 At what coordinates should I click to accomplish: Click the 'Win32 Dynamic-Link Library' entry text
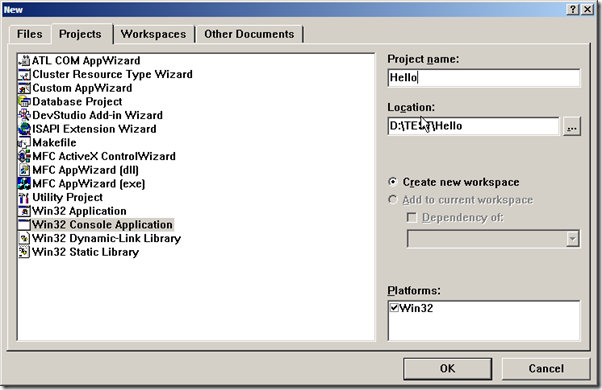tap(106, 238)
